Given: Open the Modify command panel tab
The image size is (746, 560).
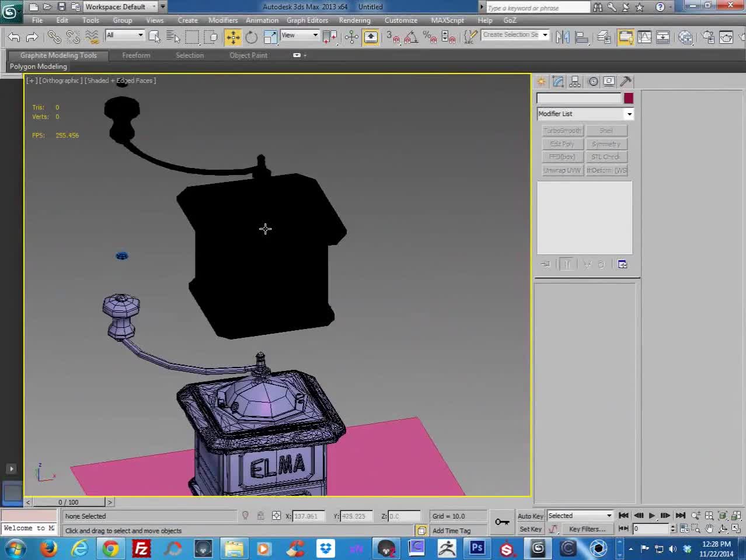Looking at the screenshot, I should coord(559,82).
